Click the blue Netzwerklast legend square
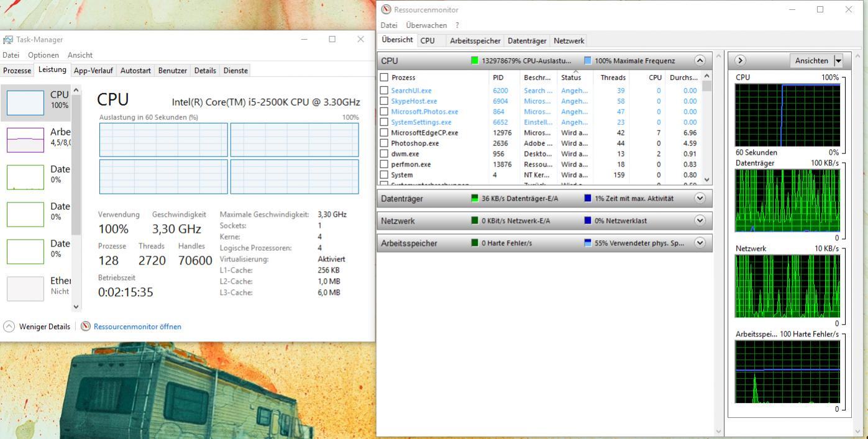868x439 pixels. tap(588, 221)
